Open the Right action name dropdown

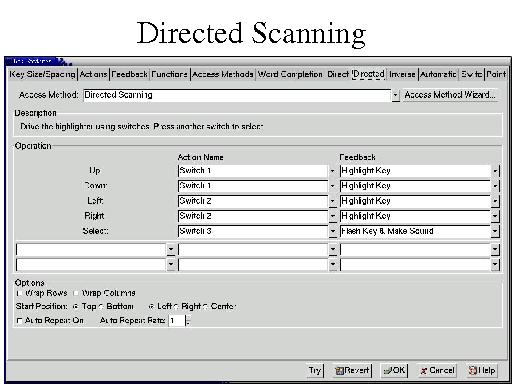[332, 216]
